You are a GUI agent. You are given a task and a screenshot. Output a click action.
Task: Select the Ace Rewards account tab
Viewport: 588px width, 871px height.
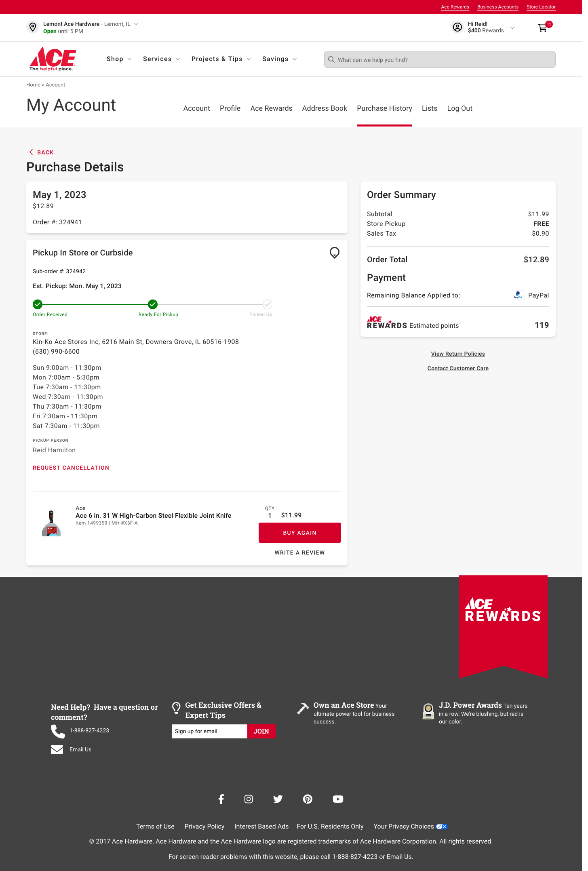point(271,108)
